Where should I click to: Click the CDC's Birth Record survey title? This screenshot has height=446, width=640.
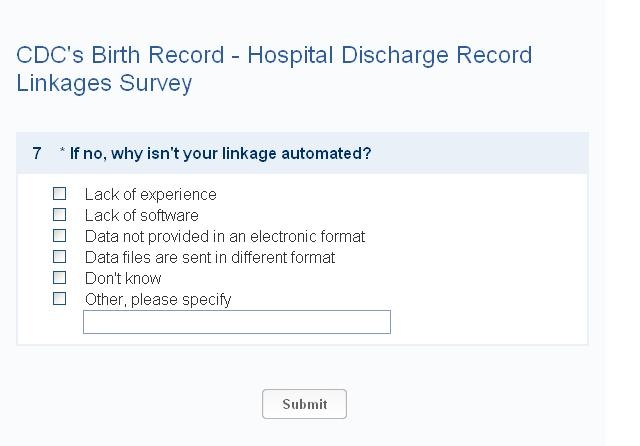pyautogui.click(x=274, y=55)
